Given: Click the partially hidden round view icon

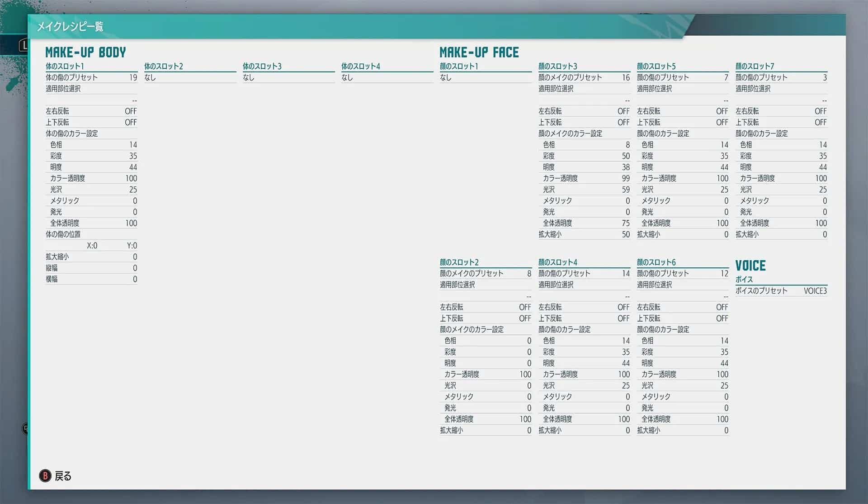Looking at the screenshot, I should click(x=26, y=428).
